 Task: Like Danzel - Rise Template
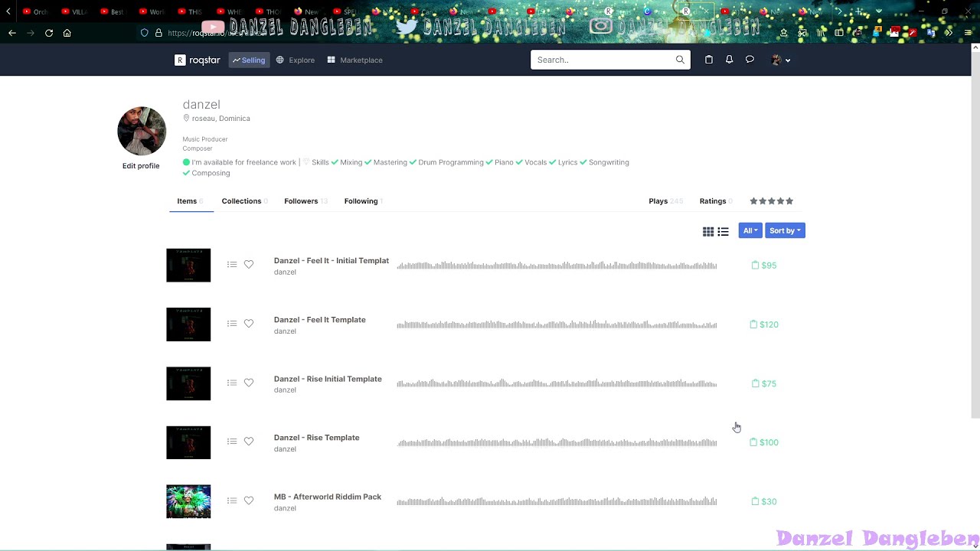click(249, 442)
